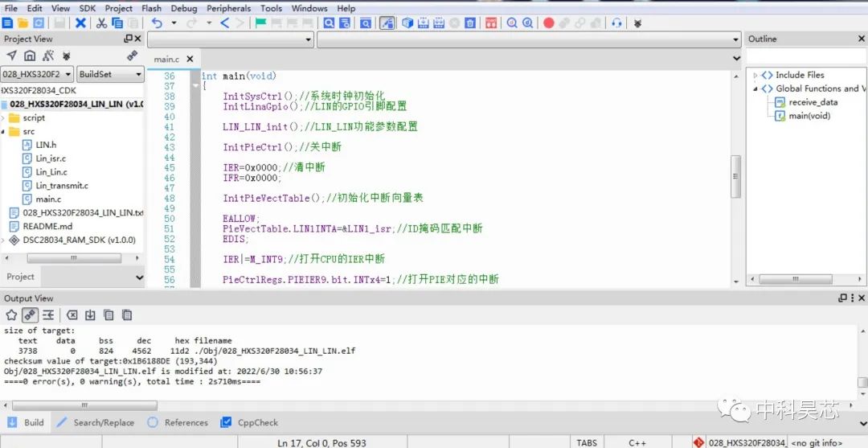Screen dimensions: 868x448
Task: Close the main.c editor tab
Action: [190, 59]
